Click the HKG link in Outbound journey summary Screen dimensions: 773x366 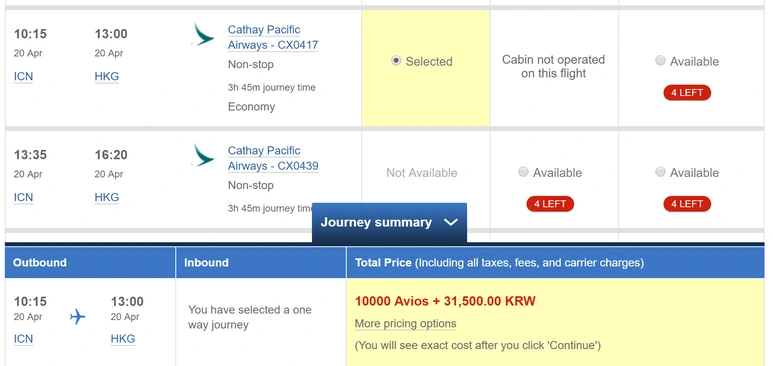(x=123, y=339)
